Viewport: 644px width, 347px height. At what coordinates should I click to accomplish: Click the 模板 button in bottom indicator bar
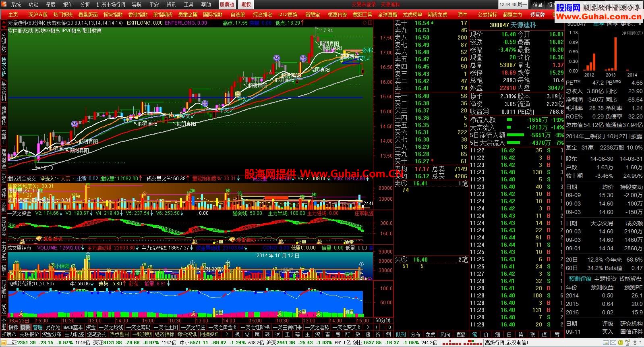tap(25, 327)
